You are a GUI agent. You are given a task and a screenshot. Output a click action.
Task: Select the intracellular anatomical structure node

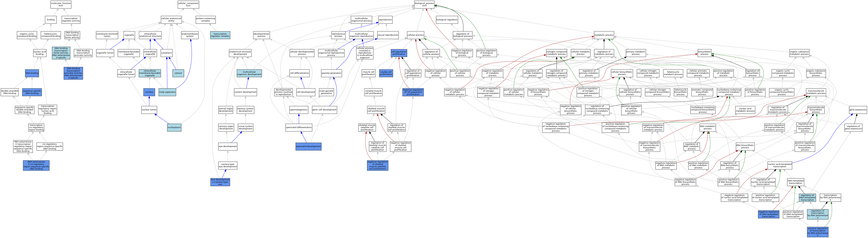[150, 35]
